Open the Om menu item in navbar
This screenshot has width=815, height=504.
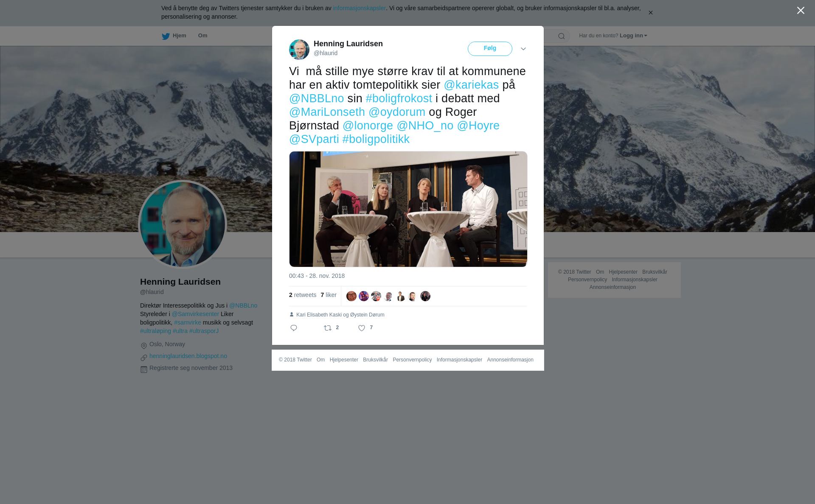[202, 36]
